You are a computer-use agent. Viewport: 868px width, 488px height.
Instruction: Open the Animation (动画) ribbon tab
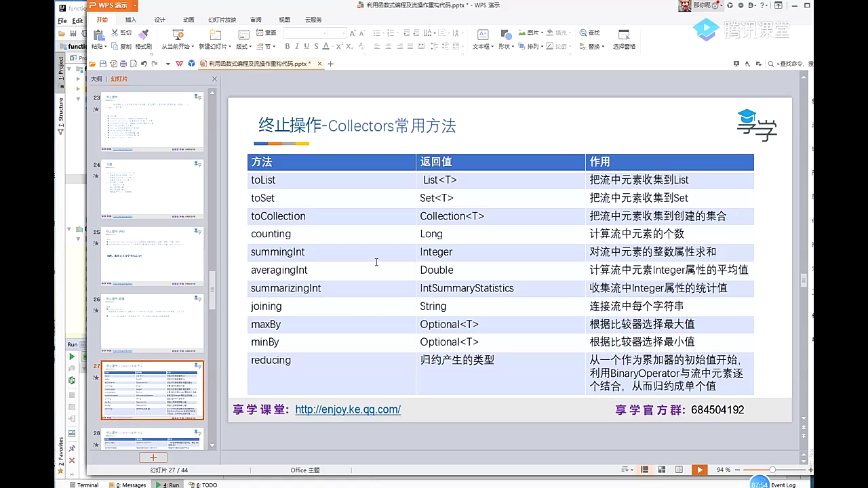(x=189, y=20)
